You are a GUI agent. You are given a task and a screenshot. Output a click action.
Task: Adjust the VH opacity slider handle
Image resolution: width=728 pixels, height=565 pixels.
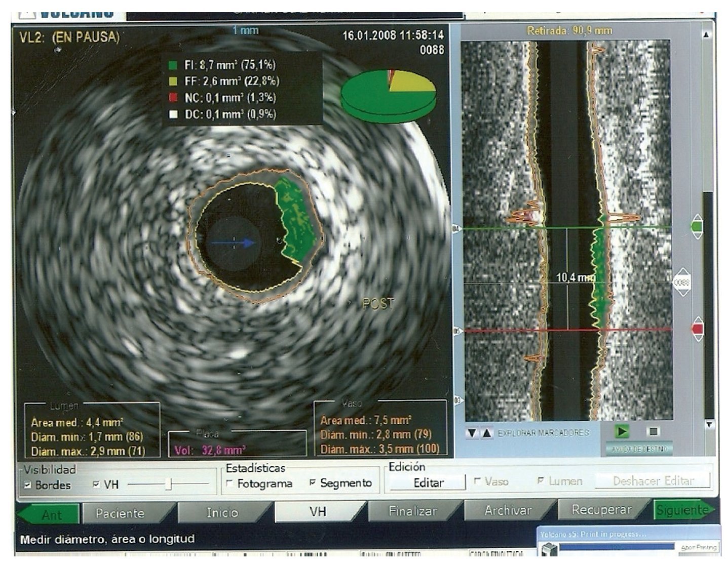(169, 485)
